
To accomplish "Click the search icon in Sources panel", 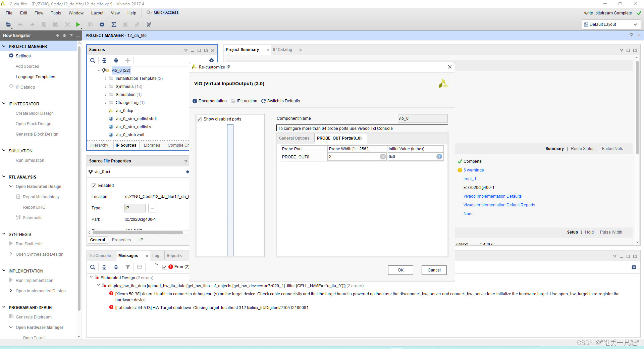I will [x=93, y=60].
